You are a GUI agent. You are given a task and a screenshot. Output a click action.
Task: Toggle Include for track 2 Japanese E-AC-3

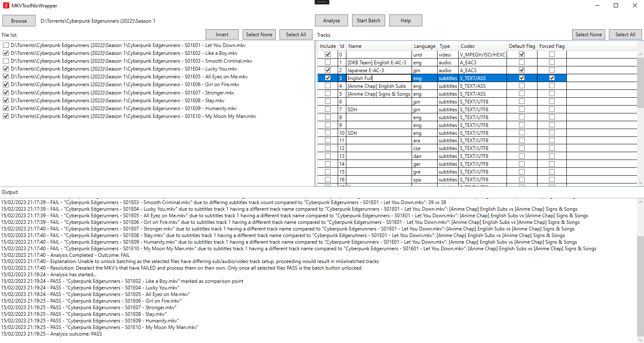tap(328, 70)
